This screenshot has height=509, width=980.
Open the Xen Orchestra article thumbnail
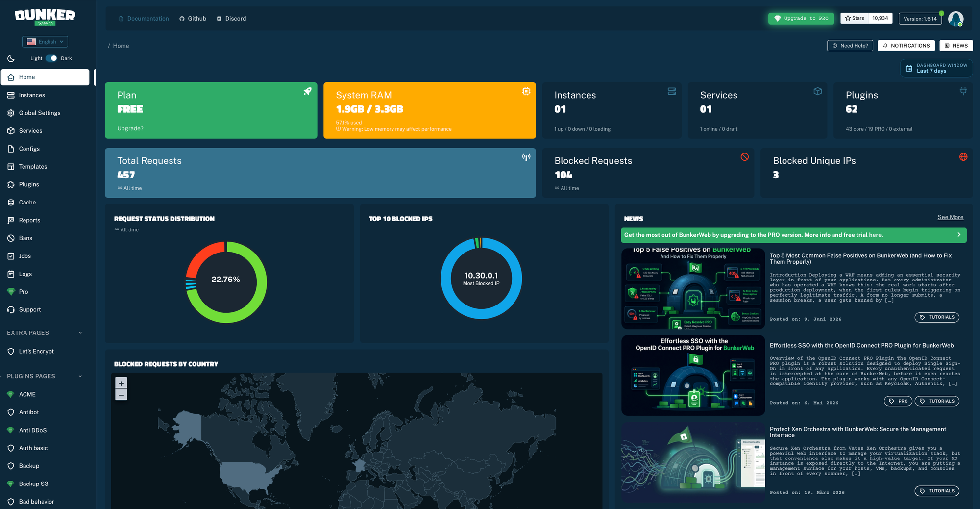693,462
